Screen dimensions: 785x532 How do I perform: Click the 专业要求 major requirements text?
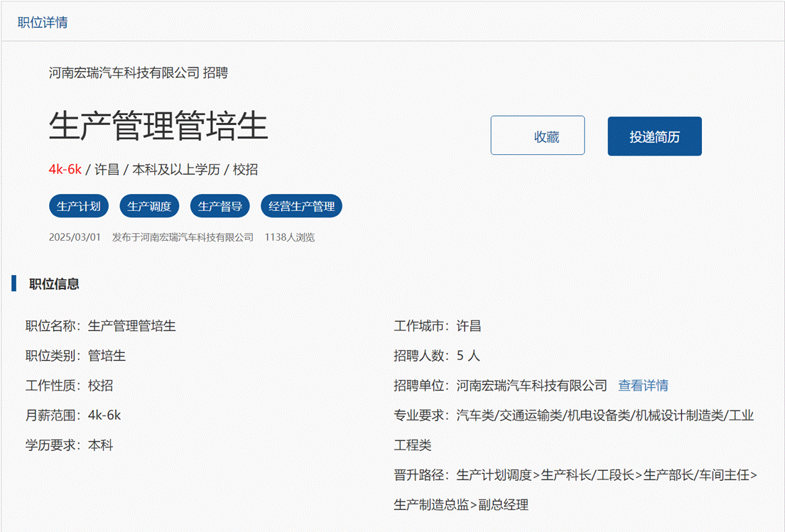click(x=605, y=416)
